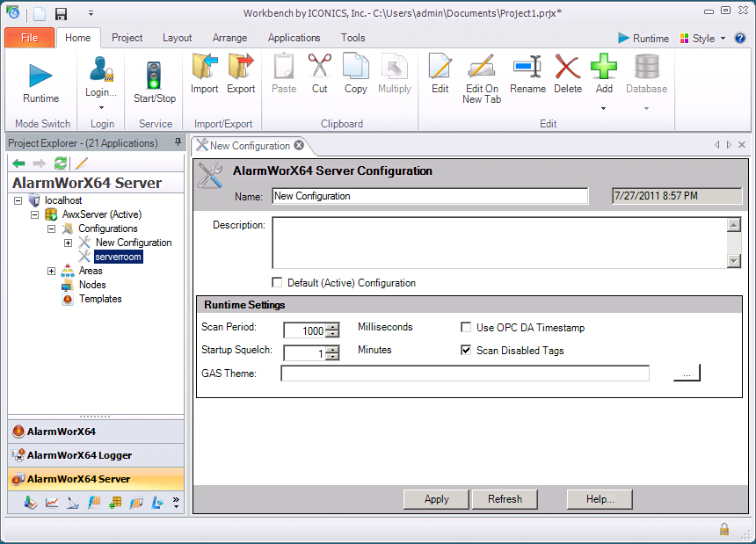Switch to the Project ribbon tab
Viewport: 756px width, 544px height.
point(127,38)
